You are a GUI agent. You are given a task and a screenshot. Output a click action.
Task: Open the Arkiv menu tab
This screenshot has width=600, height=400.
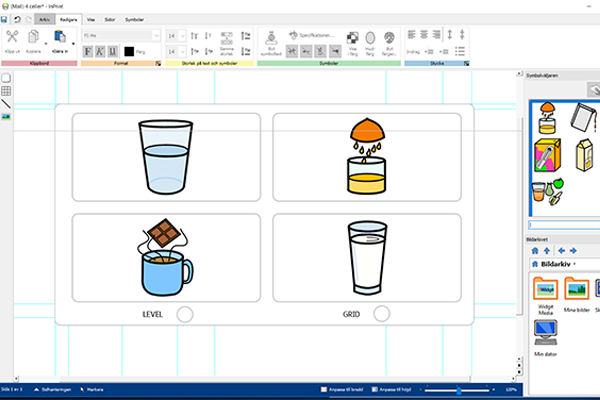(44, 19)
